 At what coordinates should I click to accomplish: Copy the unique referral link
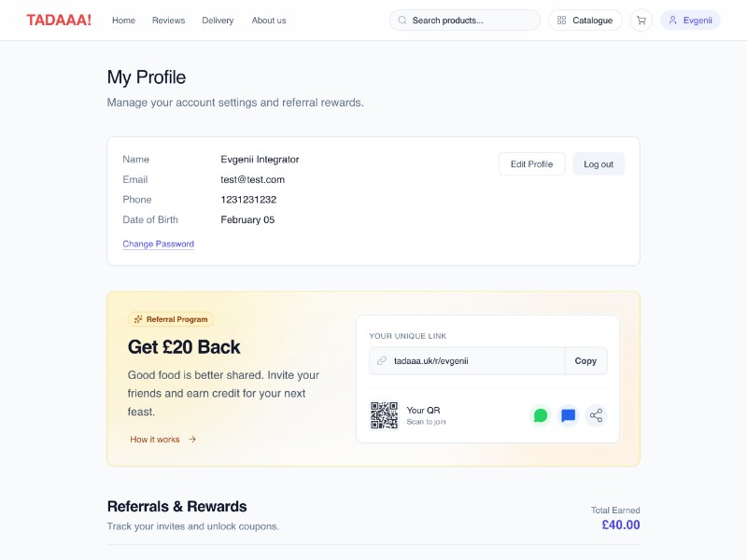tap(585, 361)
